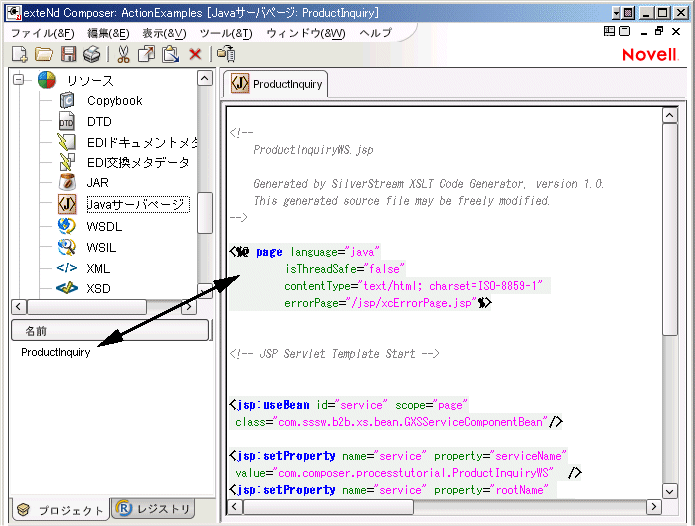The height and width of the screenshot is (526, 695).
Task: Open the ウィンドウ menu
Action: click(x=305, y=33)
